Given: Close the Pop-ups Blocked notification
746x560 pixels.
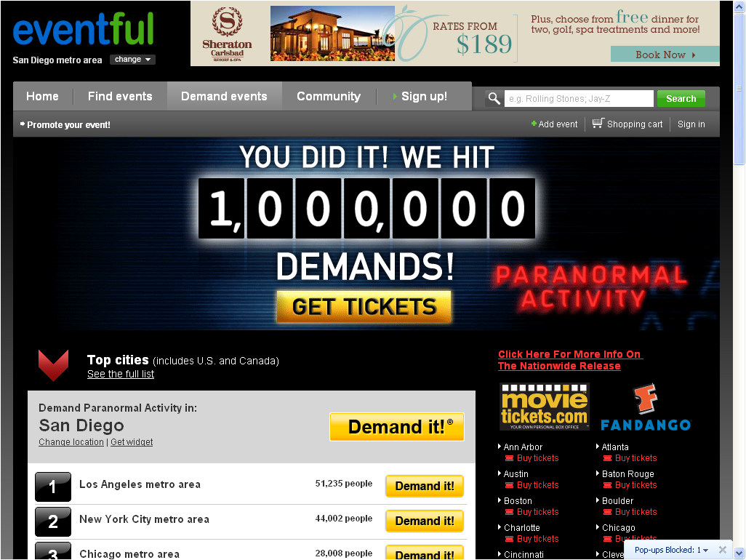Looking at the screenshot, I should coord(722,550).
